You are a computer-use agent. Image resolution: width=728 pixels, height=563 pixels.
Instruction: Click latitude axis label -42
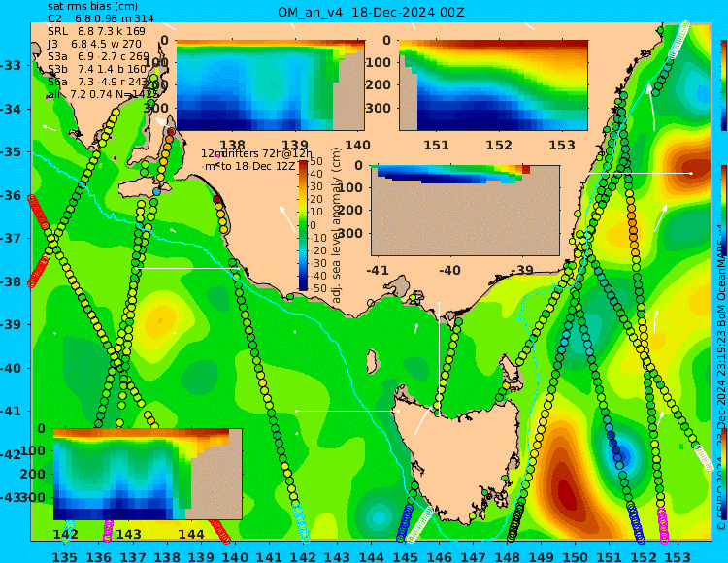pos(11,454)
